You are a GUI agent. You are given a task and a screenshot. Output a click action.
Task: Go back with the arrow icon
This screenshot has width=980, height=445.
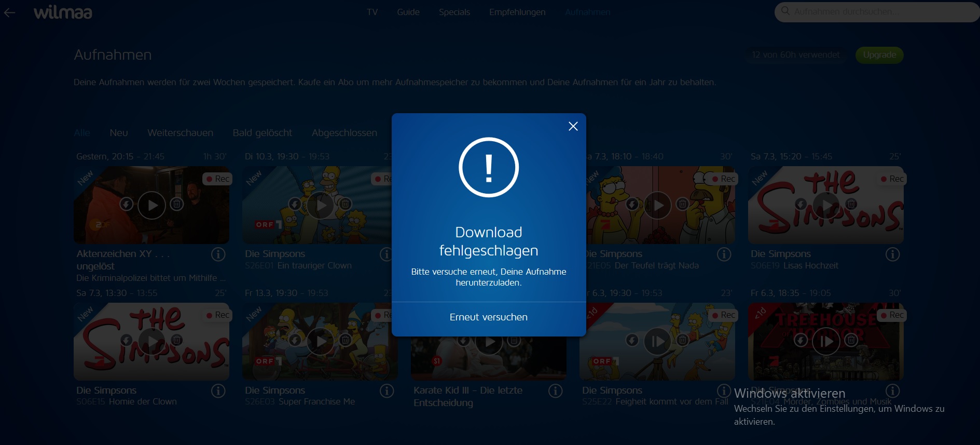9,12
